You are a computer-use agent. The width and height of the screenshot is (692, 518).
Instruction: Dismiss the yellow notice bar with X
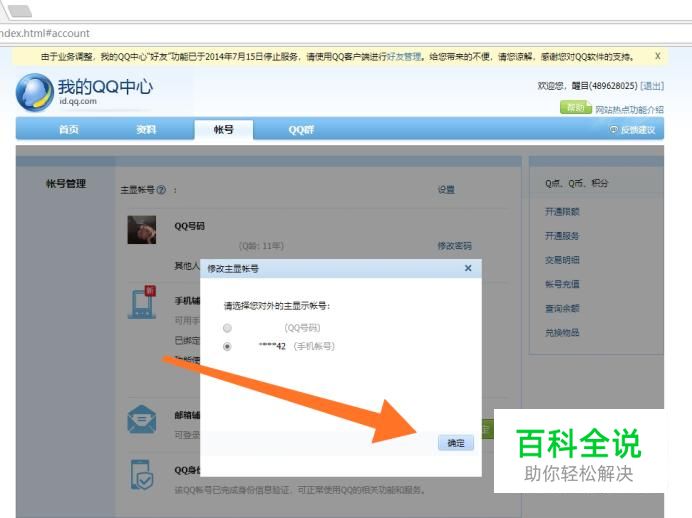(x=658, y=56)
